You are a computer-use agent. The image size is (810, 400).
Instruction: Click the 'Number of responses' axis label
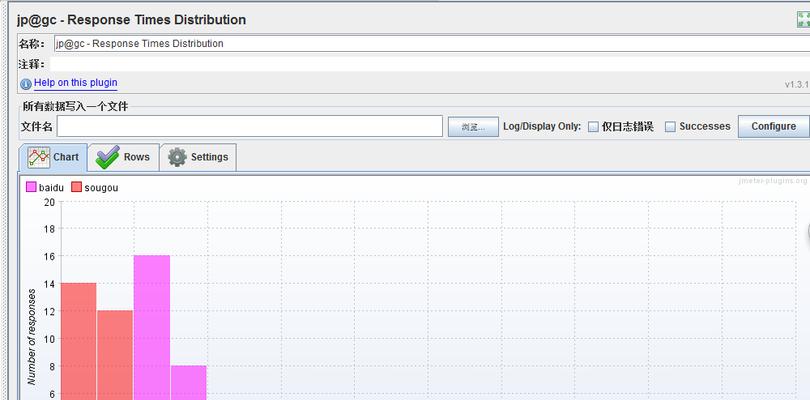click(x=32, y=336)
